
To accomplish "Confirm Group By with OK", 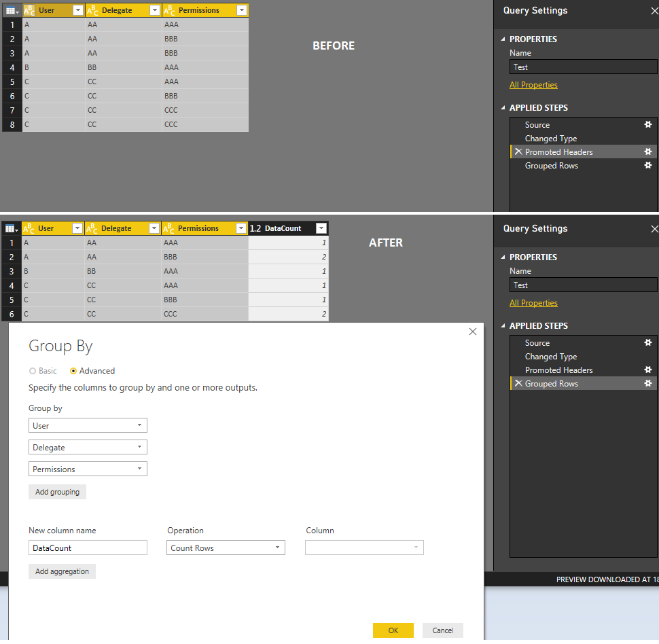I will pyautogui.click(x=393, y=630).
